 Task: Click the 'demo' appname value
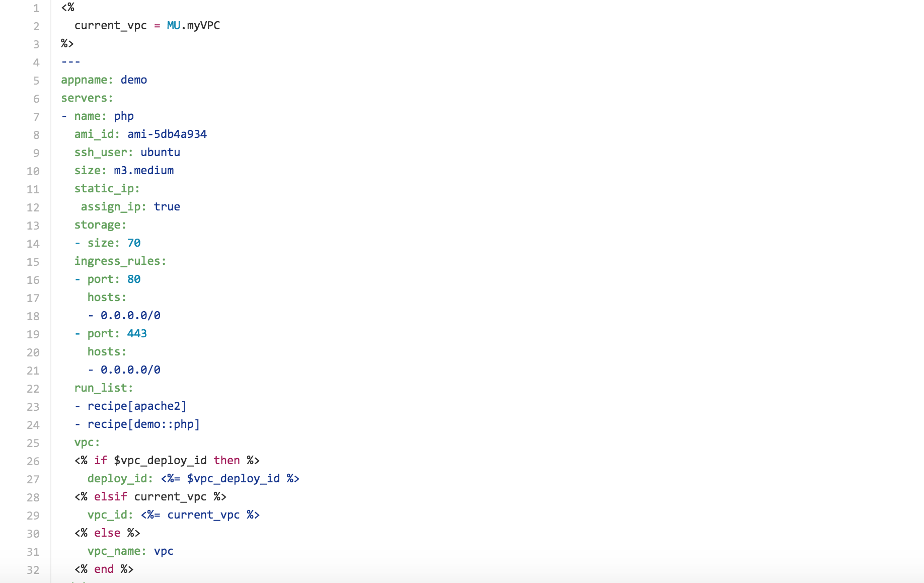tap(134, 80)
